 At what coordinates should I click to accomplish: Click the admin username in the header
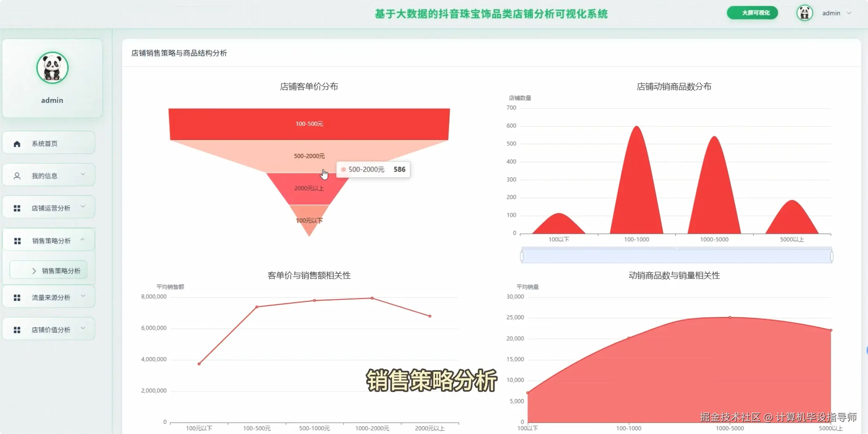pos(831,13)
